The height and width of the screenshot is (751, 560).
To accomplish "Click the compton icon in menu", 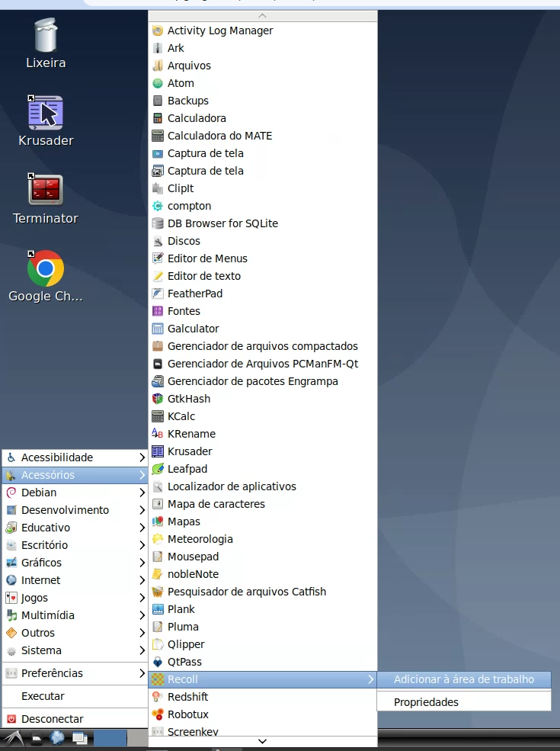I will (x=158, y=206).
